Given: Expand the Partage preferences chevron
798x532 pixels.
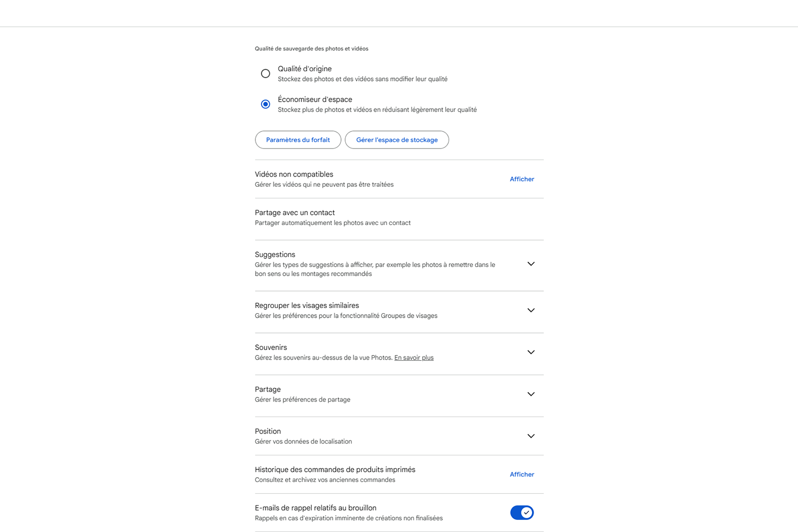Looking at the screenshot, I should pyautogui.click(x=530, y=394).
